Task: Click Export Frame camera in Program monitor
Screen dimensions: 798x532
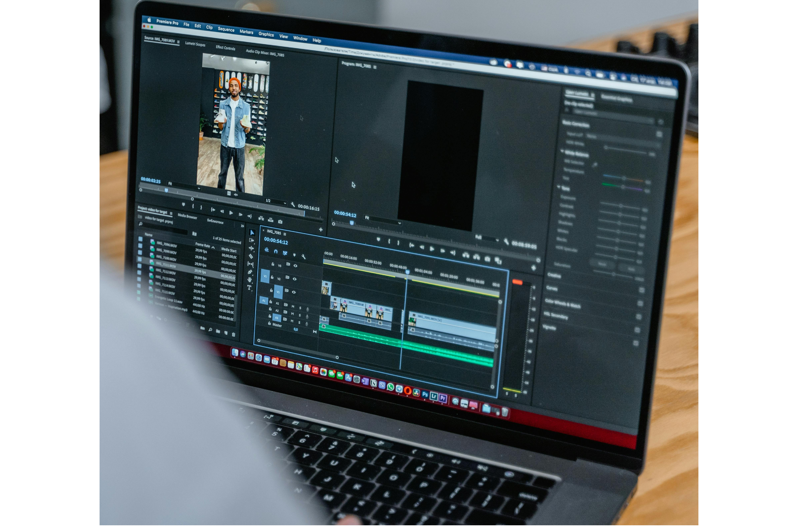Action: (x=487, y=259)
